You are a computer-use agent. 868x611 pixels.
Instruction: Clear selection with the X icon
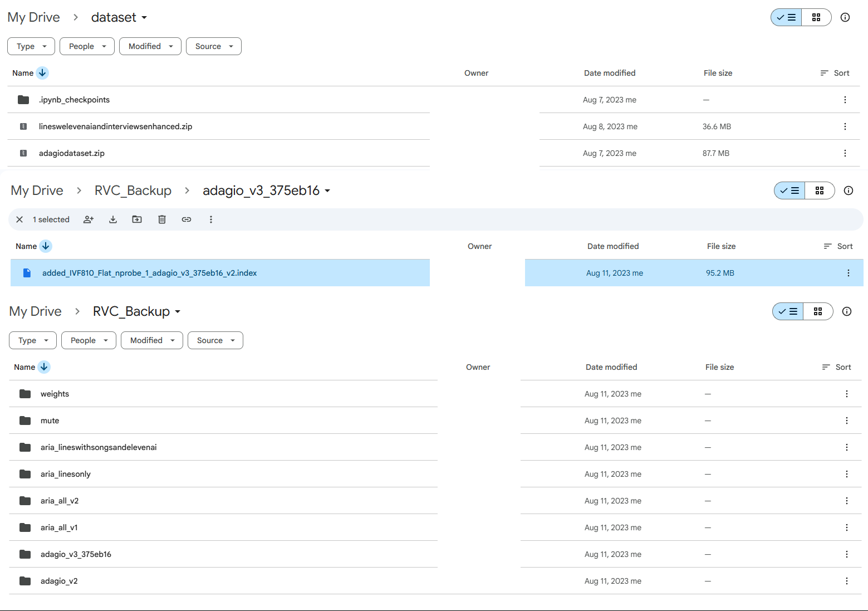tap(19, 219)
